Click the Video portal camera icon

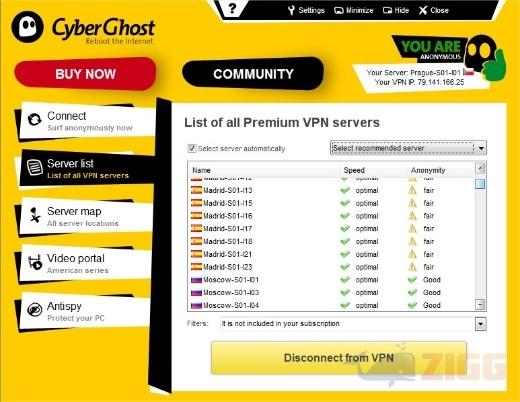pyautogui.click(x=35, y=262)
